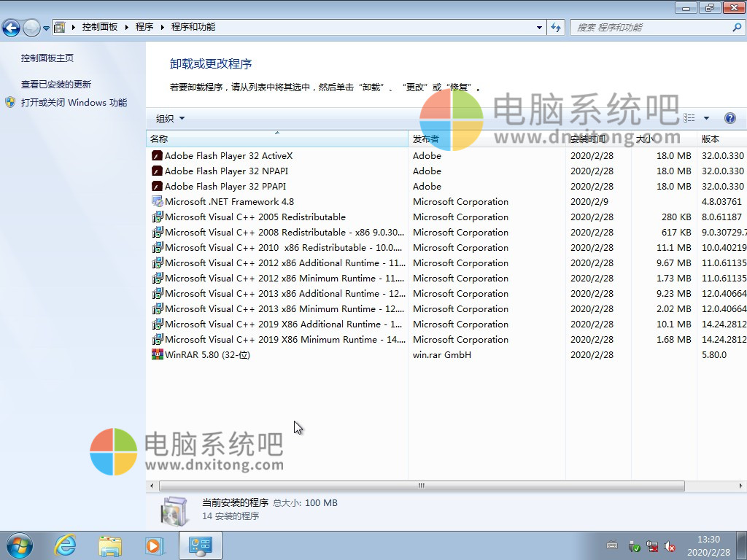Open the recent pages dropdown beside Forward
The image size is (747, 560).
[x=46, y=28]
